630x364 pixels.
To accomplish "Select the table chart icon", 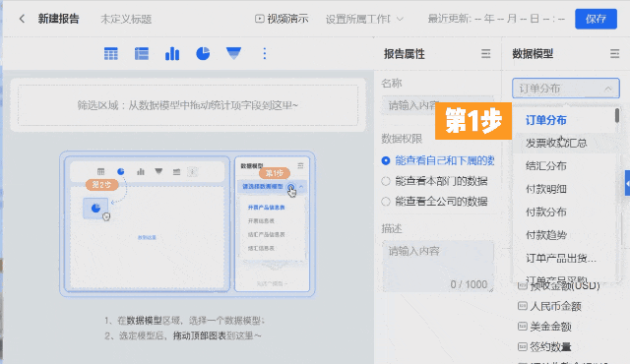I will (x=111, y=53).
